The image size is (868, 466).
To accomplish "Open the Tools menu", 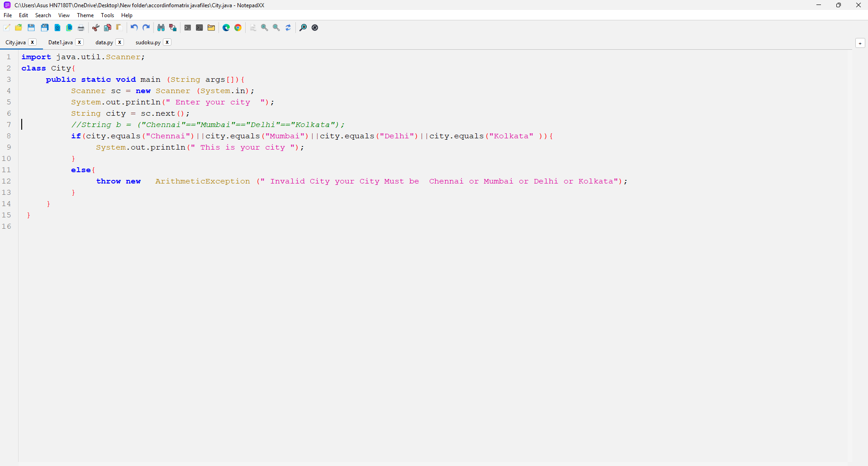I will [x=107, y=15].
